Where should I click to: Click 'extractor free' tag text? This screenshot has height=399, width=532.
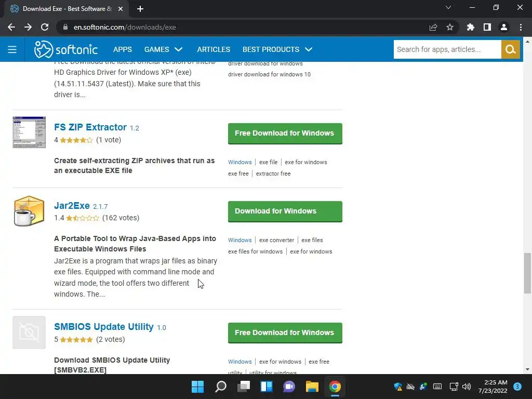273,174
